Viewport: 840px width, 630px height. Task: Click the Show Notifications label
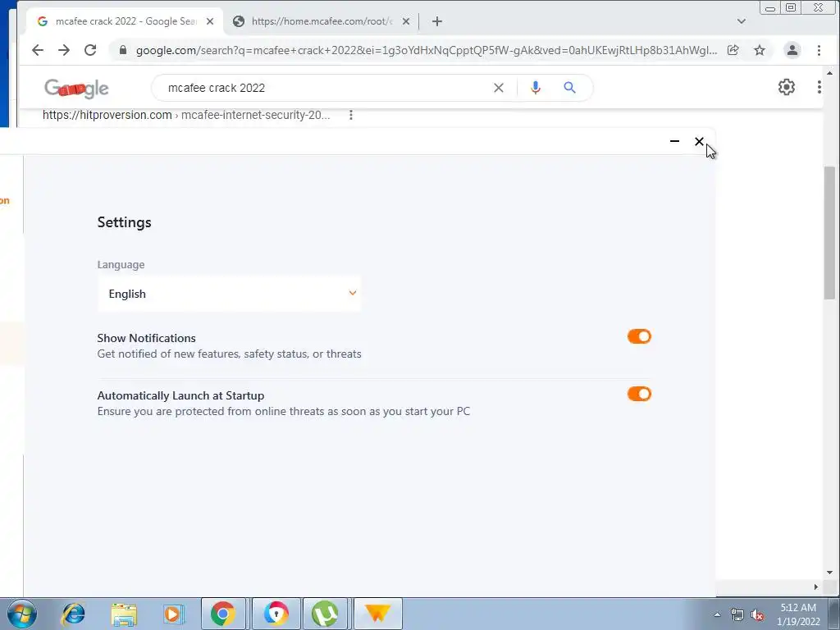(x=146, y=338)
